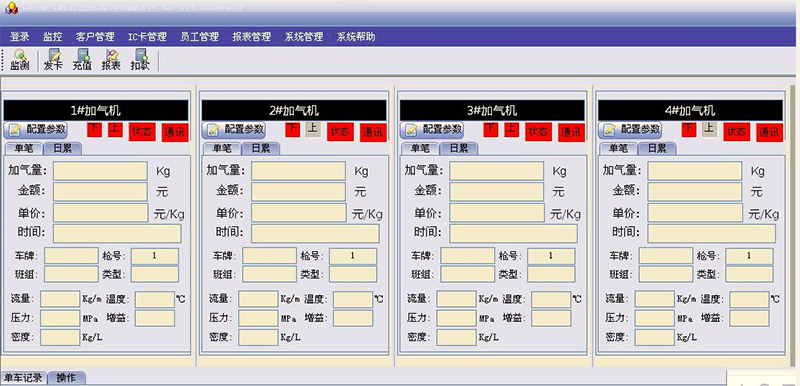Switch to the 操作 bottom tab
This screenshot has width=800, height=386.
point(66,378)
